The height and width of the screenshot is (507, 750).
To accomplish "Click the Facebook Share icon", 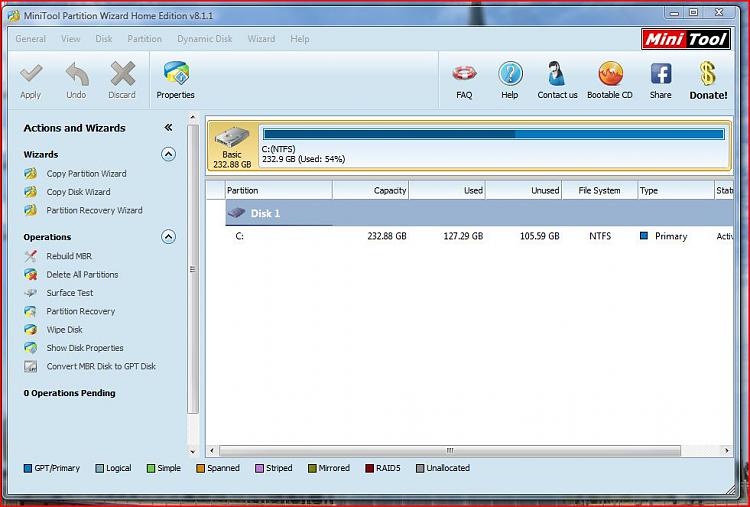I will (661, 74).
